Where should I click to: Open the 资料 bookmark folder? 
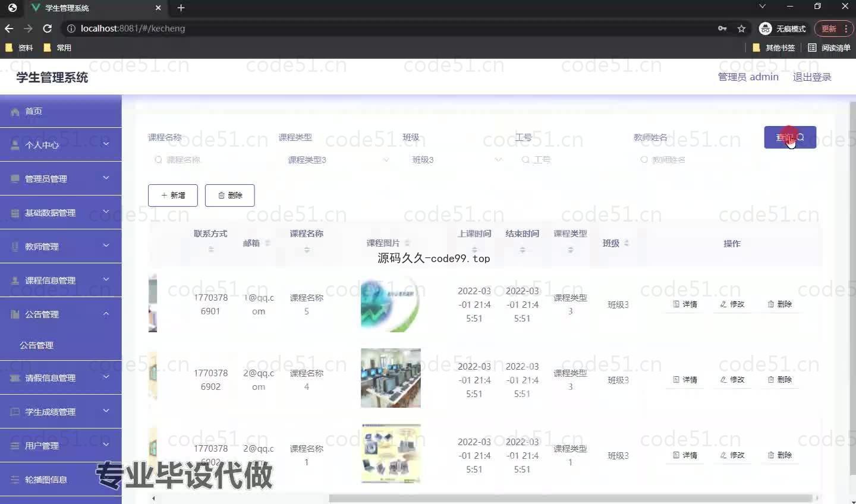(x=20, y=48)
